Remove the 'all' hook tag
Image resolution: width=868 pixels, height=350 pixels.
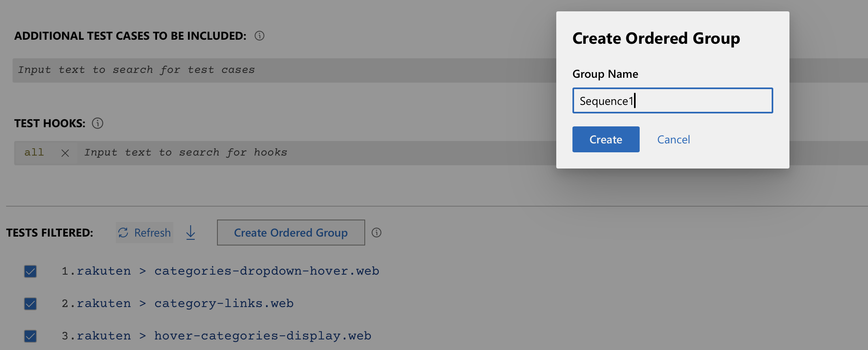[x=65, y=153]
